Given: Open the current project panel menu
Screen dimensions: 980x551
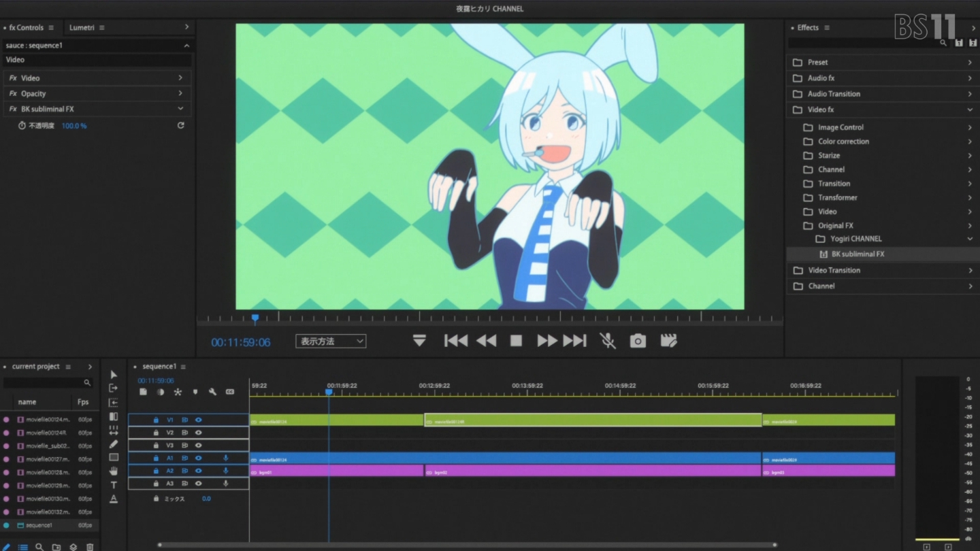Looking at the screenshot, I should point(68,367).
